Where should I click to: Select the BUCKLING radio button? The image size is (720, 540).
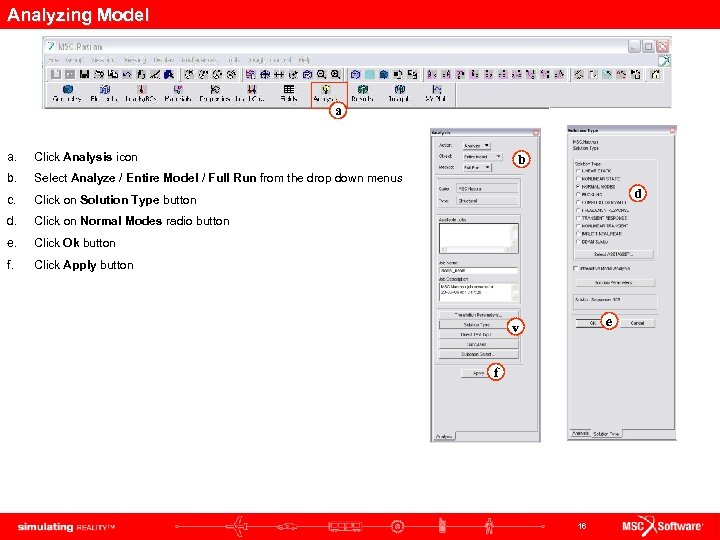(578, 195)
